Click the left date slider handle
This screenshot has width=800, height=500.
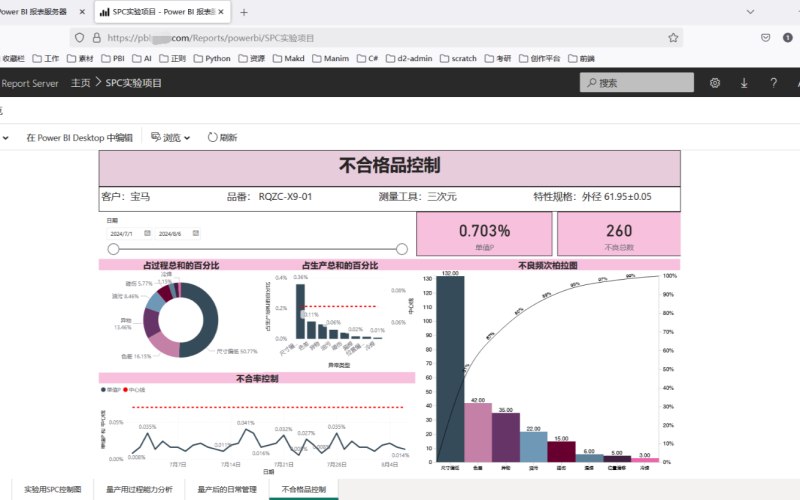113,249
